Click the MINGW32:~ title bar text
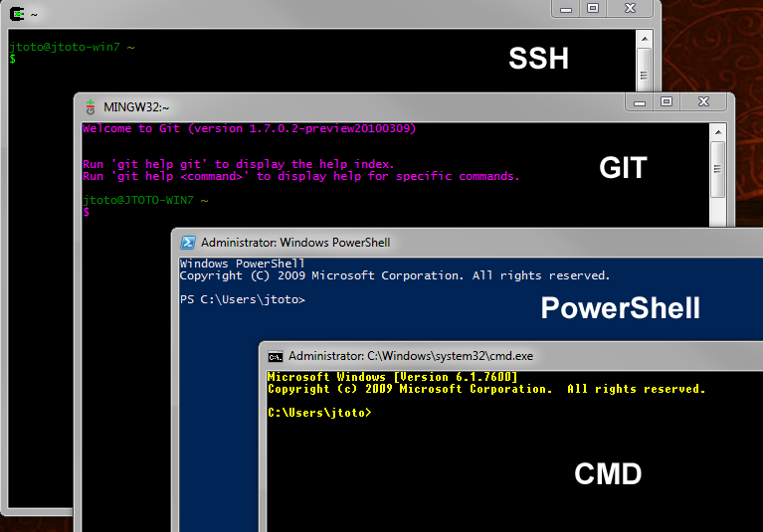This screenshot has height=532, width=763. [x=136, y=107]
